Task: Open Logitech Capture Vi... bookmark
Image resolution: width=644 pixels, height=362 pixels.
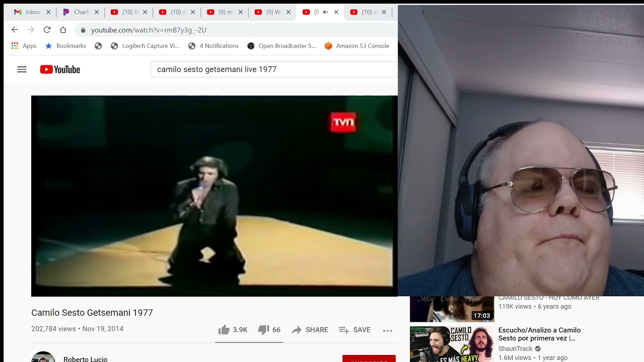Action: point(145,46)
